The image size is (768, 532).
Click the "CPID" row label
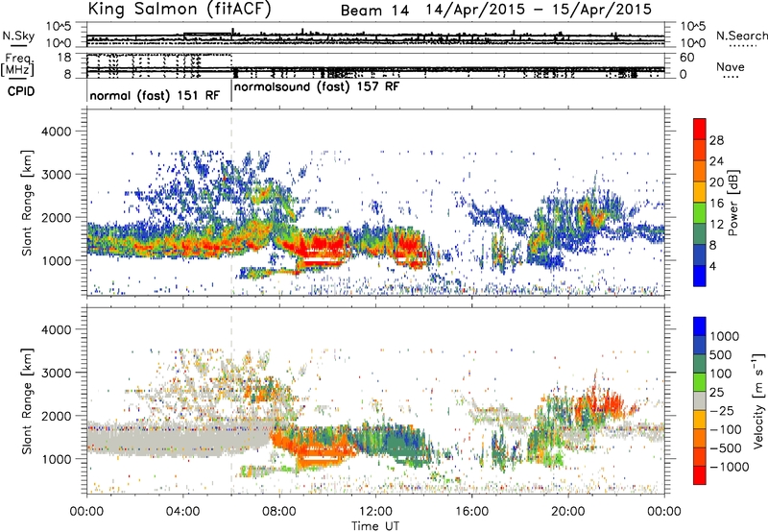[21, 91]
